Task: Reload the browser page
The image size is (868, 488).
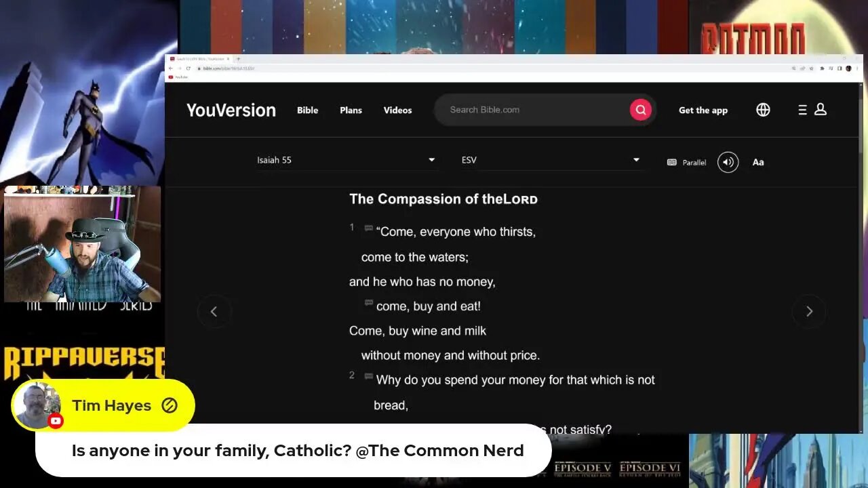Action: pyautogui.click(x=189, y=68)
